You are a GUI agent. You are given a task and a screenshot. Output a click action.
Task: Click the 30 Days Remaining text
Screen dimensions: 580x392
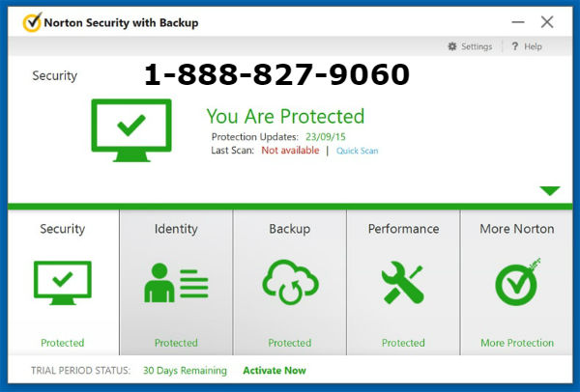[x=185, y=371]
